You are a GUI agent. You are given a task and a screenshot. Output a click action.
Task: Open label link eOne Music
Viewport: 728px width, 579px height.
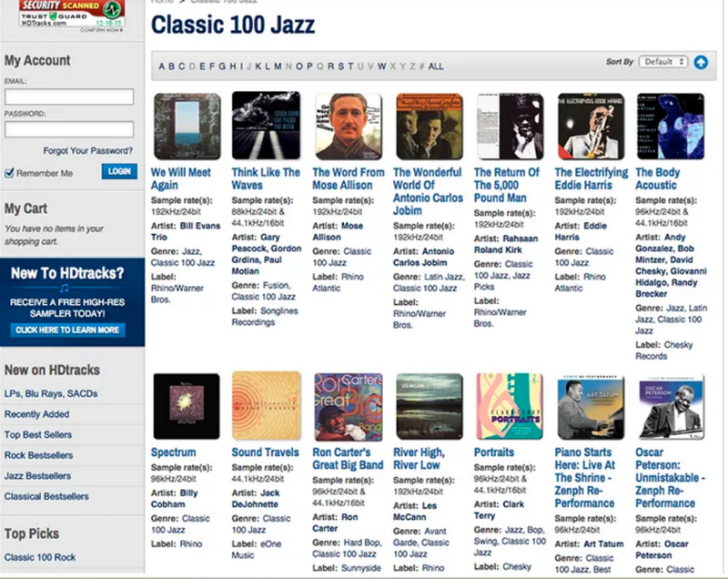[x=257, y=549]
